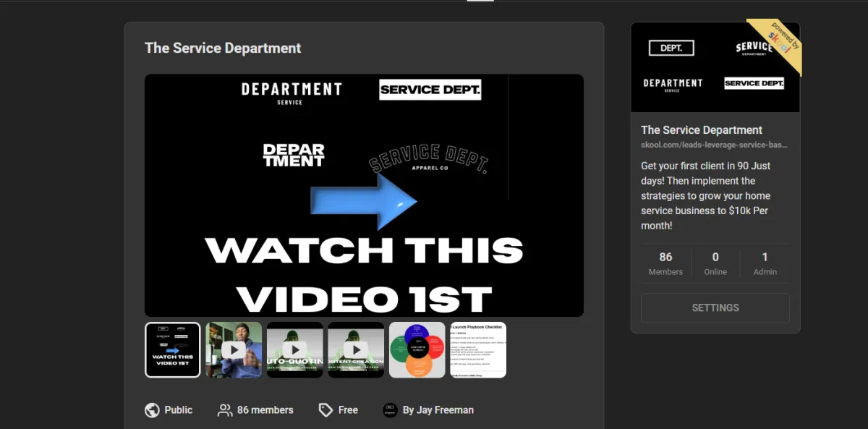Click the Free price tag icon

click(325, 410)
